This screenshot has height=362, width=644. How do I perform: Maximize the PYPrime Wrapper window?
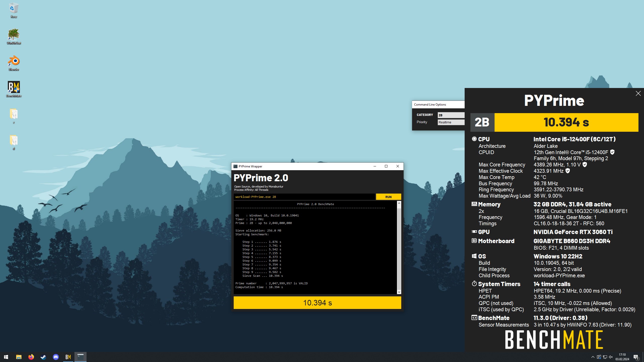click(386, 166)
